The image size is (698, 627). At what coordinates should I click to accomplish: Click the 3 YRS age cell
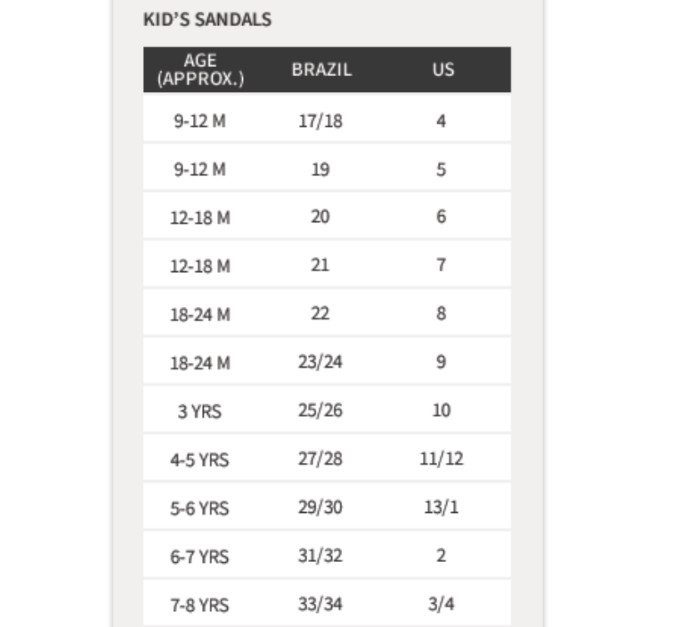(200, 412)
